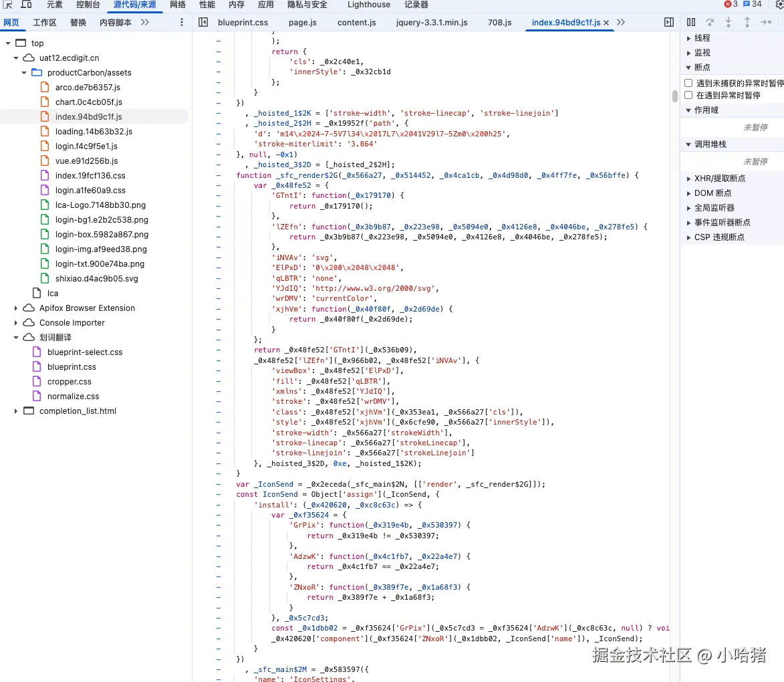Switch to the 性能 panel tab
Viewport: 784px width, 682px height.
207,5
